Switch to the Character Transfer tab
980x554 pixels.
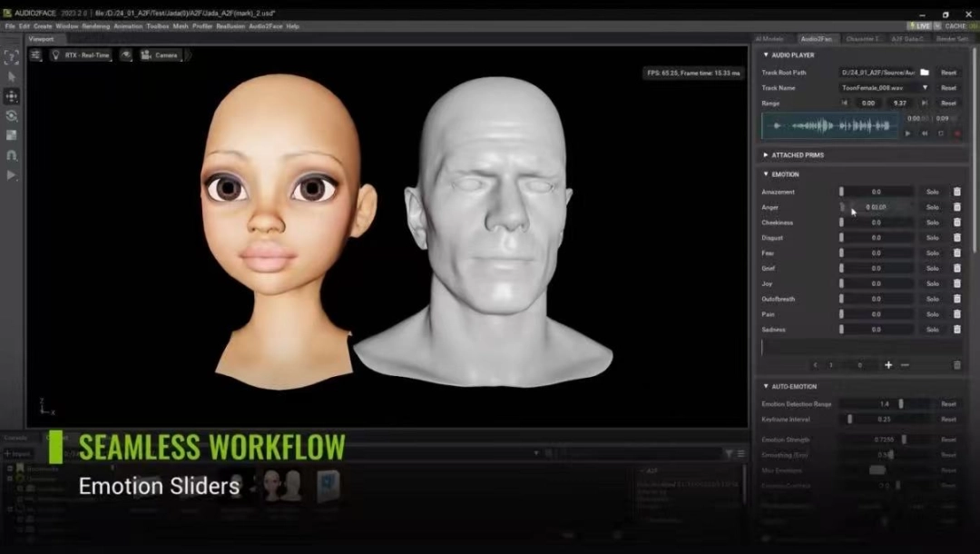863,39
